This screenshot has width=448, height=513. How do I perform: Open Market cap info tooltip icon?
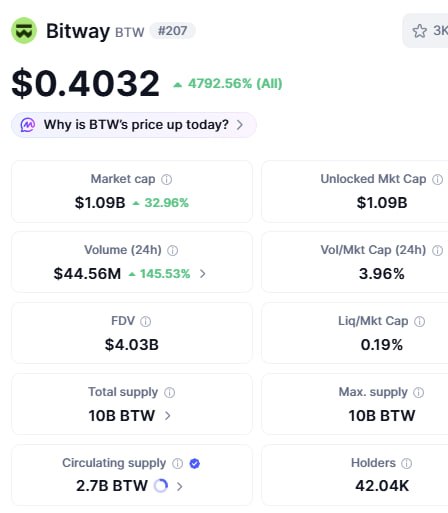(167, 180)
